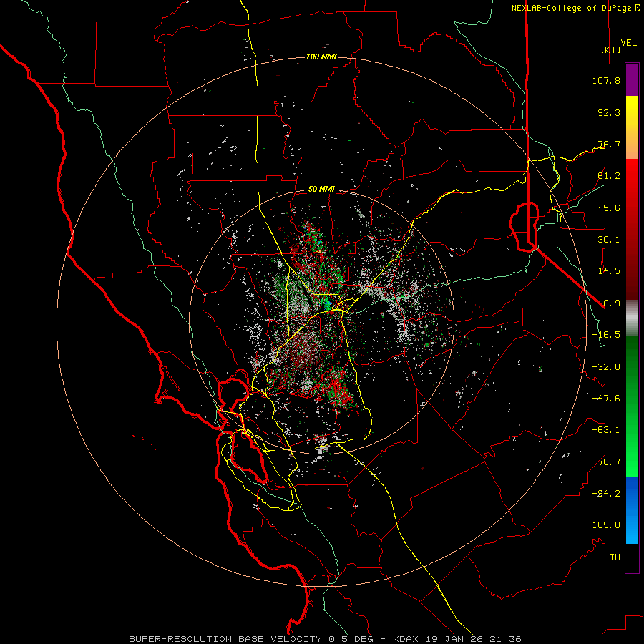Screen dimensions: 644x644
Task: Click the -63.1 legend value
Action: click(606, 430)
